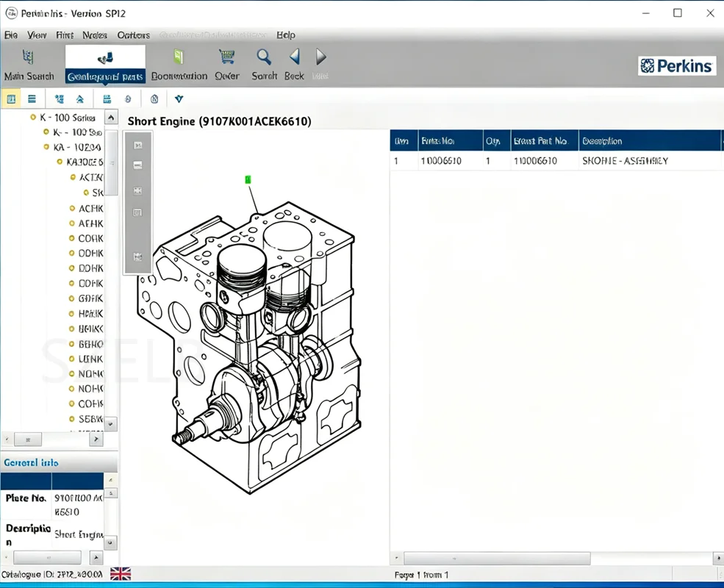Screen dimensions: 724x588
Task: Sort by the Description column header
Action: pyautogui.click(x=649, y=141)
